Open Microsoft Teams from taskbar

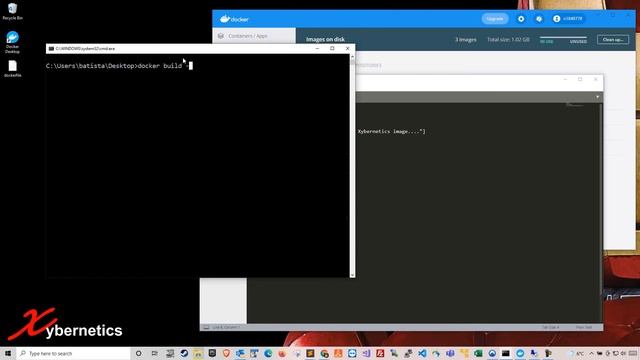[x=450, y=353]
